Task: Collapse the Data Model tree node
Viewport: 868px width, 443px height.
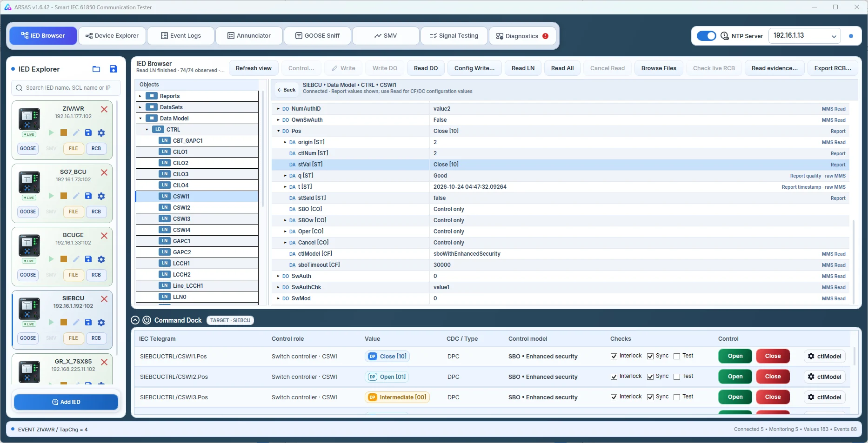Action: click(x=140, y=119)
